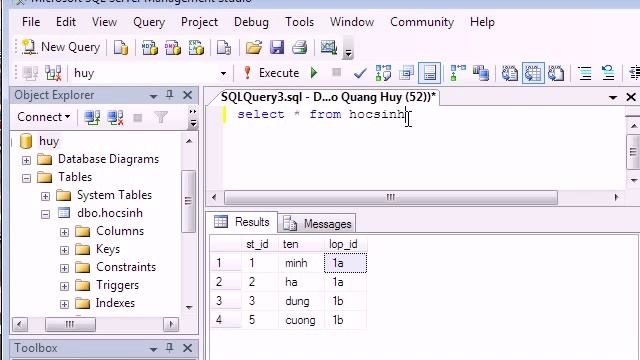Comment out selected lines icon
Viewport: 640px width, 360px height.
585,73
